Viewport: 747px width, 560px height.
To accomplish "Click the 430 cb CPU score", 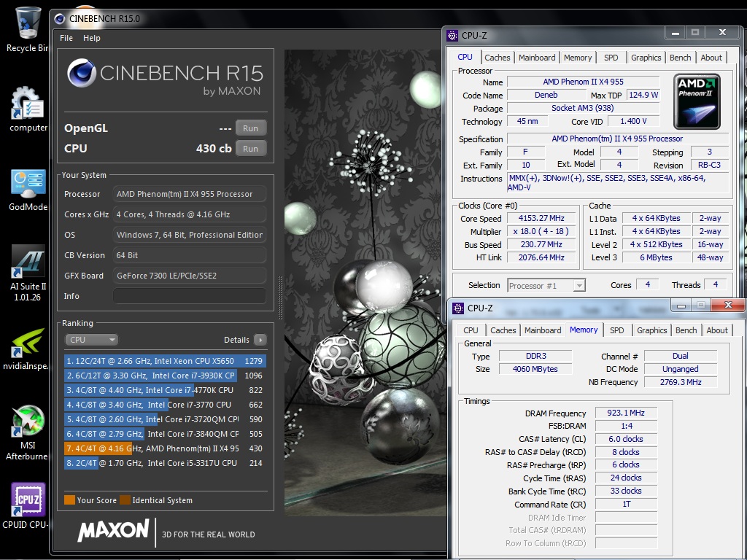I will [214, 149].
